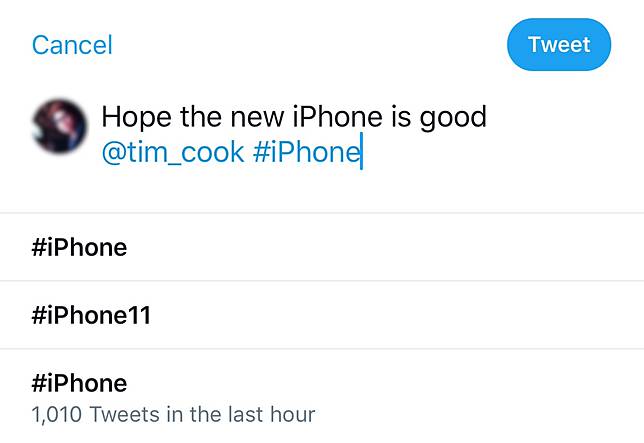Click the word 'iPhone' in the tweet's first line
Image resolution: width=644 pixels, height=443 pixels.
pos(337,117)
